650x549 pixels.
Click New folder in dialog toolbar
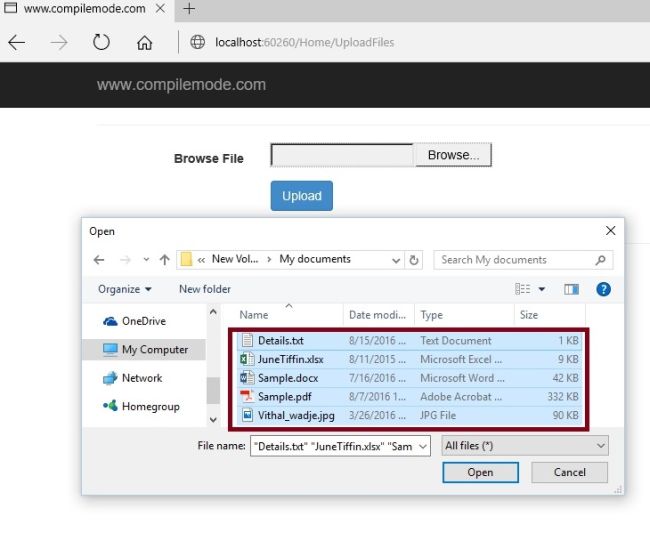click(205, 289)
